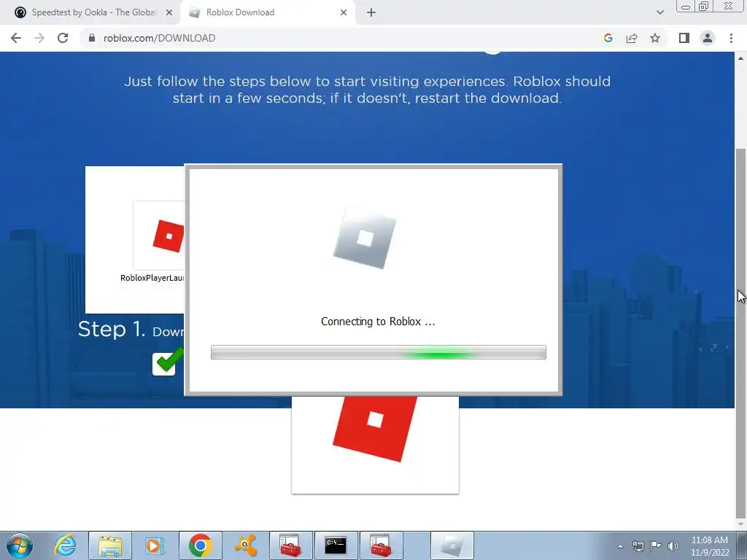Click the first red toolbox taskbar icon
The width and height of the screenshot is (747, 560).
click(290, 545)
